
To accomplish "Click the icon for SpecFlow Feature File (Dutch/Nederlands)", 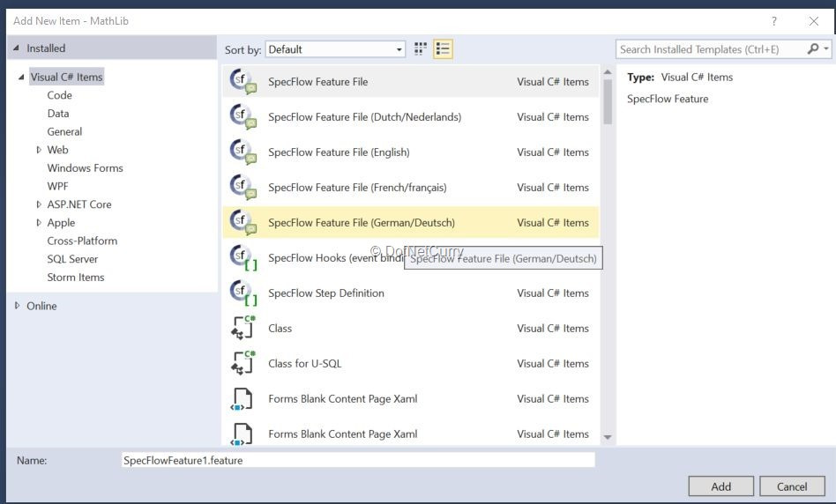I will (243, 116).
